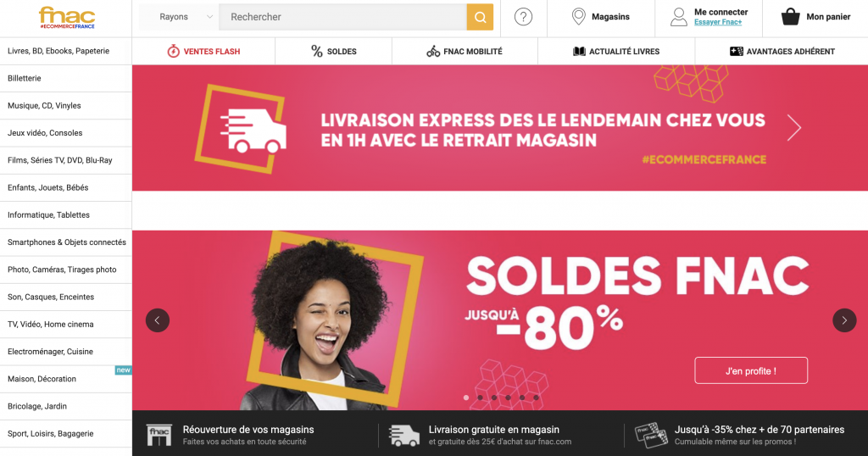Open the help question mark icon

(523, 17)
